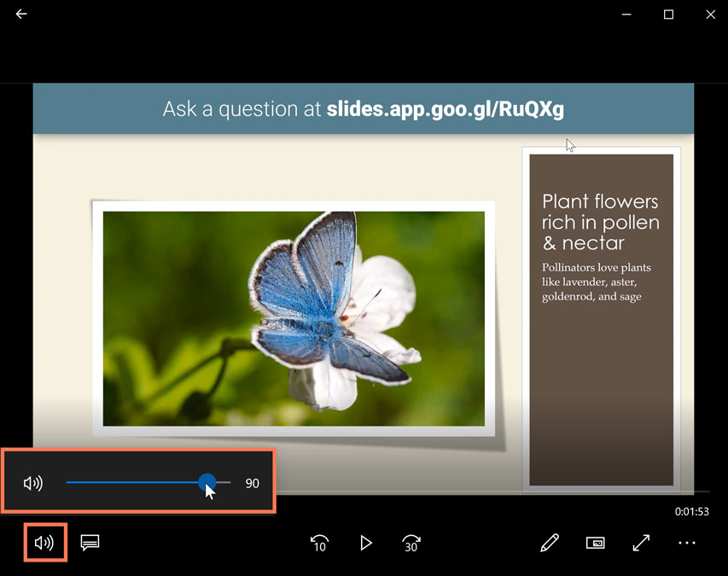Click the highlighted speaker icon in the toolbar

tap(44, 543)
